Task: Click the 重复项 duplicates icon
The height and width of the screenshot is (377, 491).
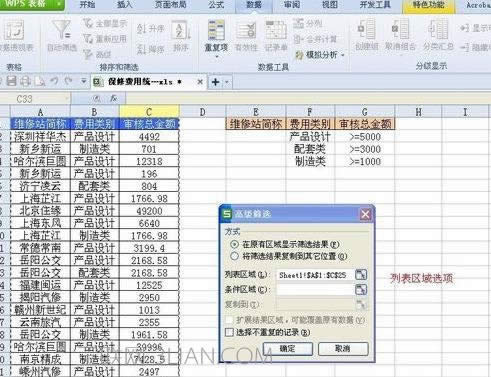Action: click(216, 31)
